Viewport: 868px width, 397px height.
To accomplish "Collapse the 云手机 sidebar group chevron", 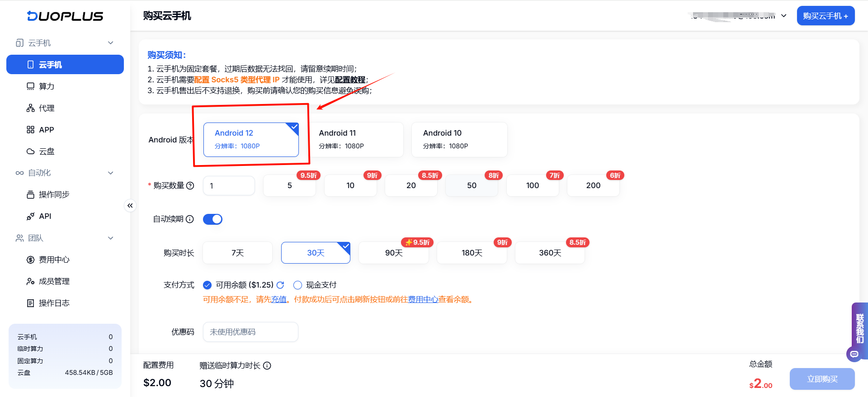I will coord(111,43).
